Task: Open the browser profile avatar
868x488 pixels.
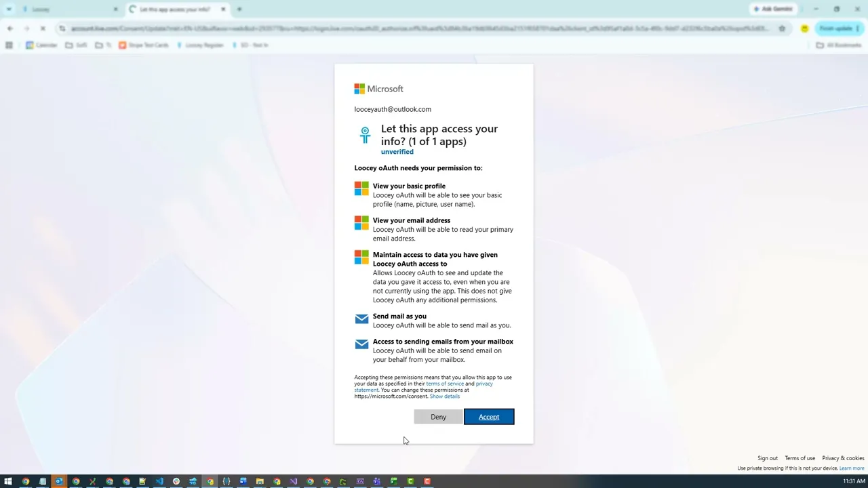Action: tap(804, 28)
